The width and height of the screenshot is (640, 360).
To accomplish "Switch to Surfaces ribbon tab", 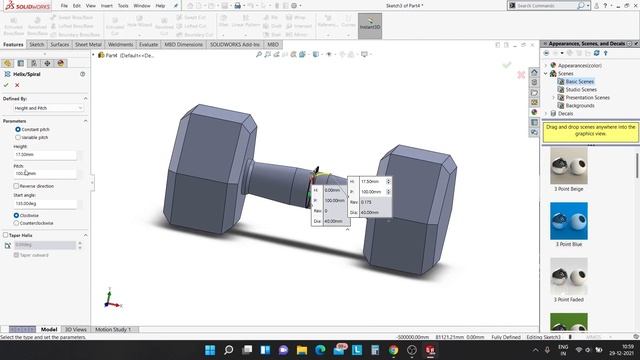I will 60,44.
